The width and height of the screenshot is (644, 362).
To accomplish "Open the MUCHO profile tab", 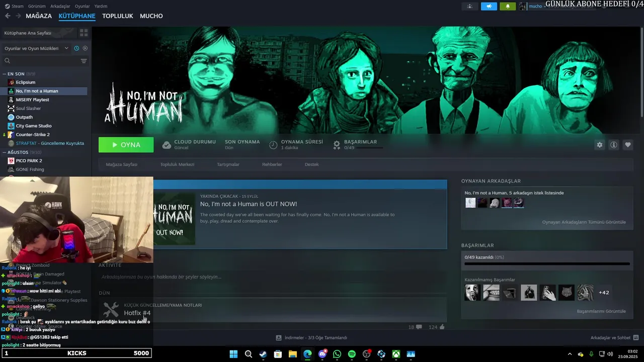I will coord(151,16).
